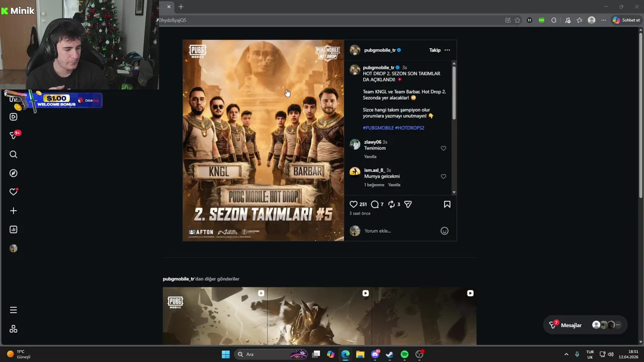The image size is (644, 362).
Task: Open middle golden armor reel thumbnail
Action: [x=319, y=316]
